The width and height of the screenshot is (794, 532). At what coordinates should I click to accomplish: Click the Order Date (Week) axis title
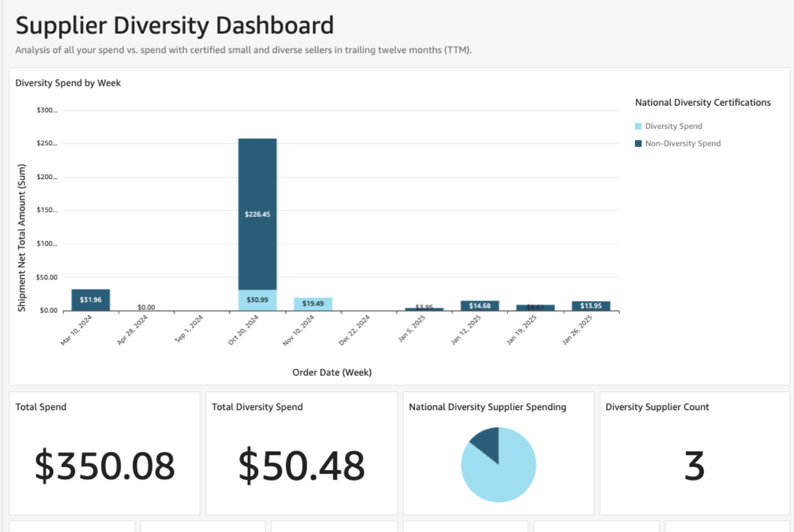click(x=332, y=372)
